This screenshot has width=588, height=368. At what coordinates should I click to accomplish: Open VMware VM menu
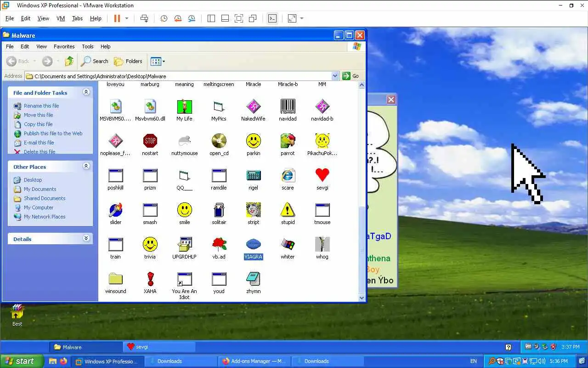coord(61,18)
